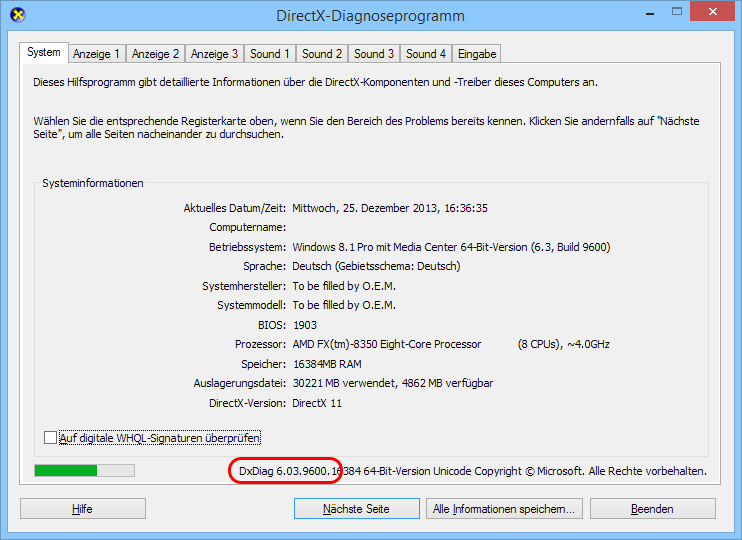The width and height of the screenshot is (742, 540).
Task: Click the Systemmodell value 'To be filled by O.E.M.'
Action: click(x=344, y=305)
